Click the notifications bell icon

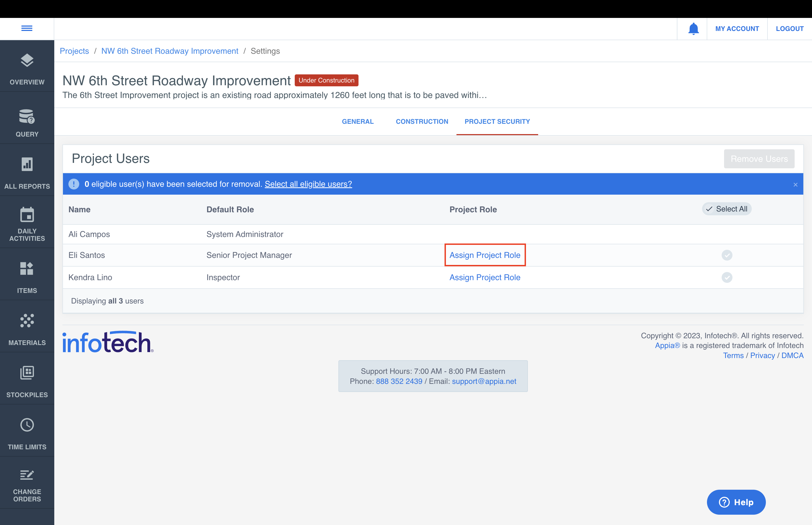[693, 29]
